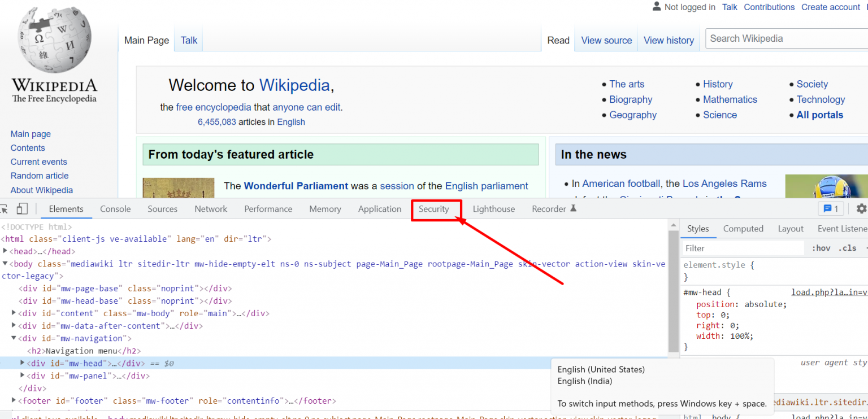This screenshot has width=868, height=419.
Task: Toggle the device toolbar icon
Action: (x=22, y=209)
